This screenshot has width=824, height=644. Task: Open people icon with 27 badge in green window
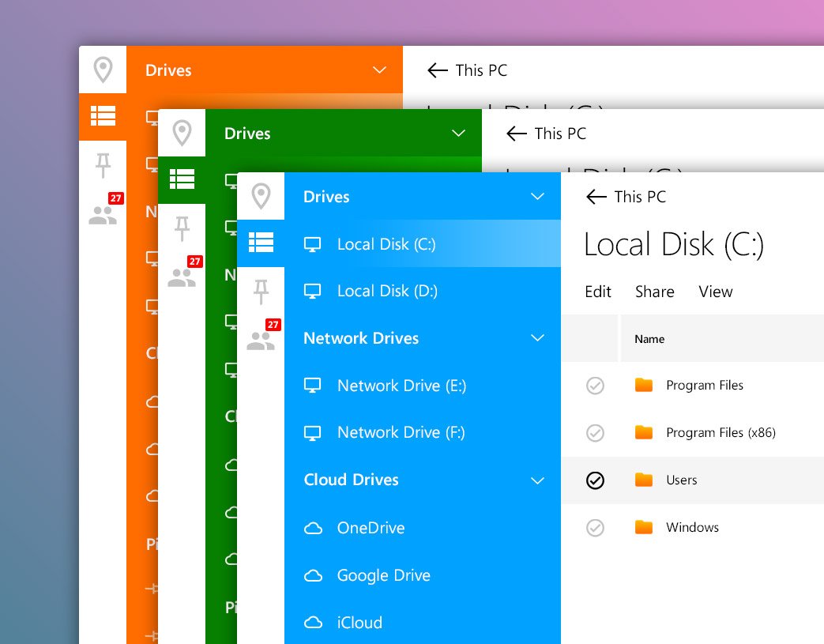click(182, 277)
